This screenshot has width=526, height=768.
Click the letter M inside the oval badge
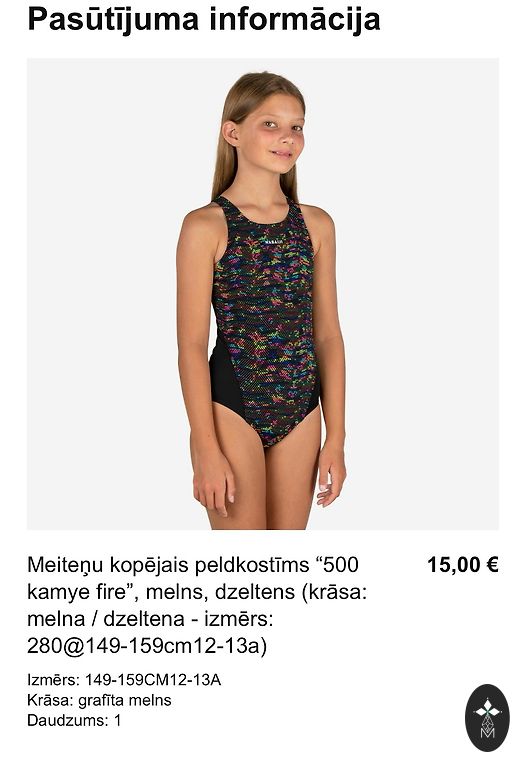487,733
